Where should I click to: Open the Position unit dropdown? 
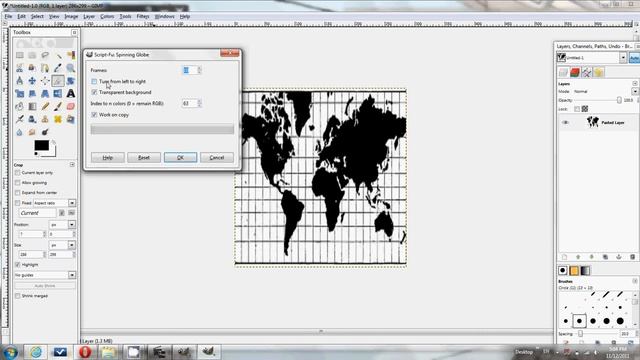[x=72, y=224]
